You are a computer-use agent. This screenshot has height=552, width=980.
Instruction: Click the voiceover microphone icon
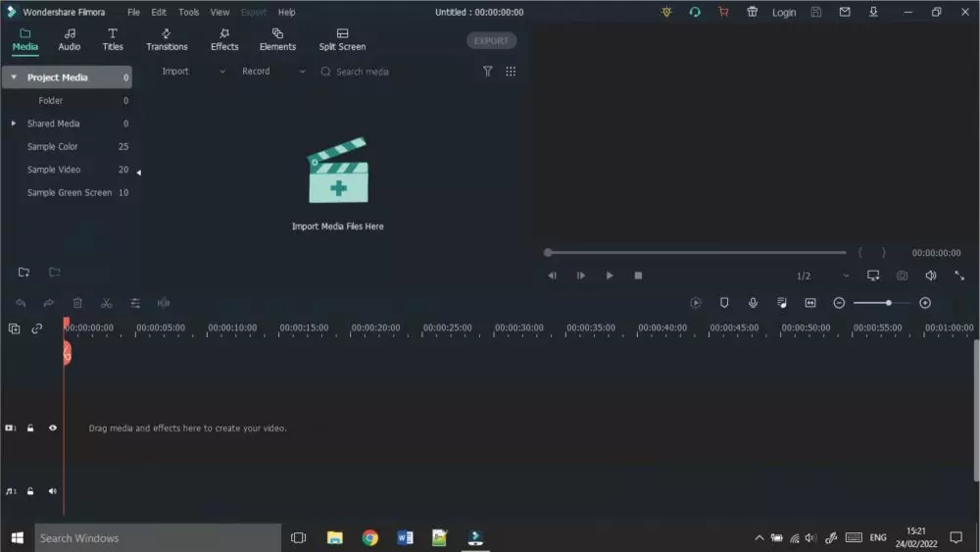point(753,303)
